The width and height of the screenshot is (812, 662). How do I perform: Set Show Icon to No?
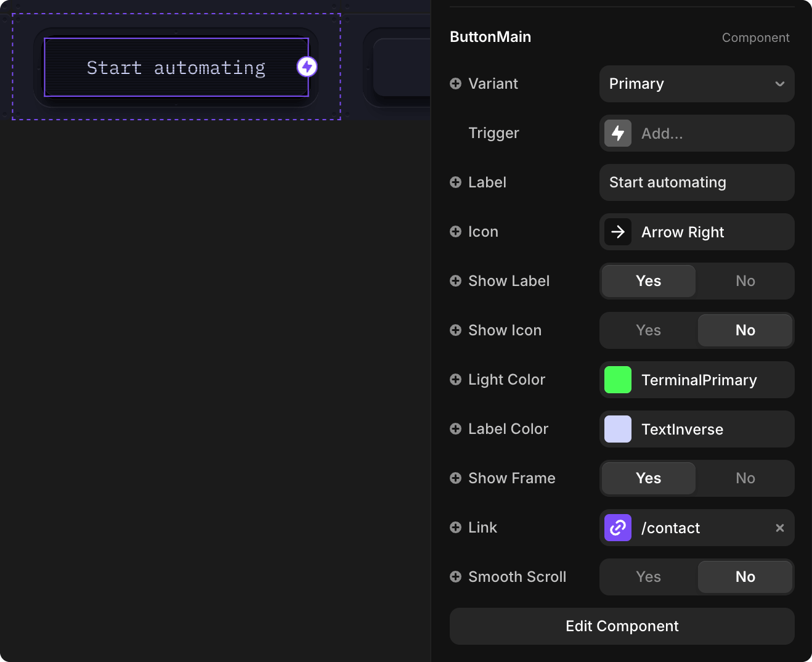coord(745,330)
